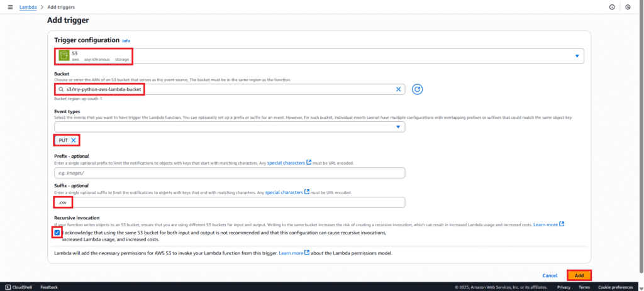This screenshot has height=291, width=644.
Task: Open Privacy link in footer
Action: tap(563, 287)
